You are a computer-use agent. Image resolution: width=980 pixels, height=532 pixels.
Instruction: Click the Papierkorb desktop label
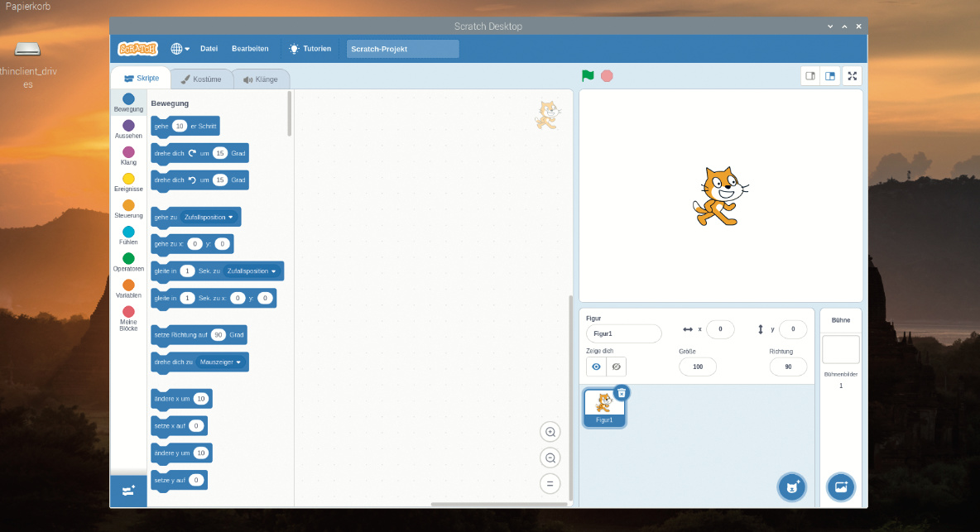tap(27, 7)
